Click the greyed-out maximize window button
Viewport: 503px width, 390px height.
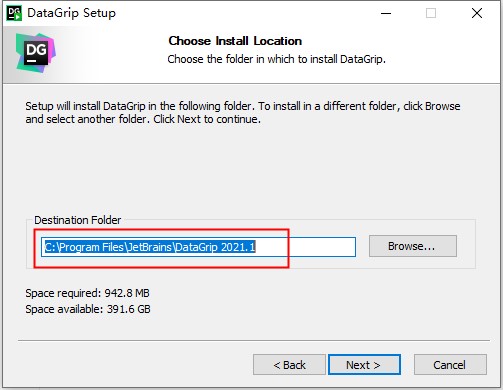click(x=431, y=13)
